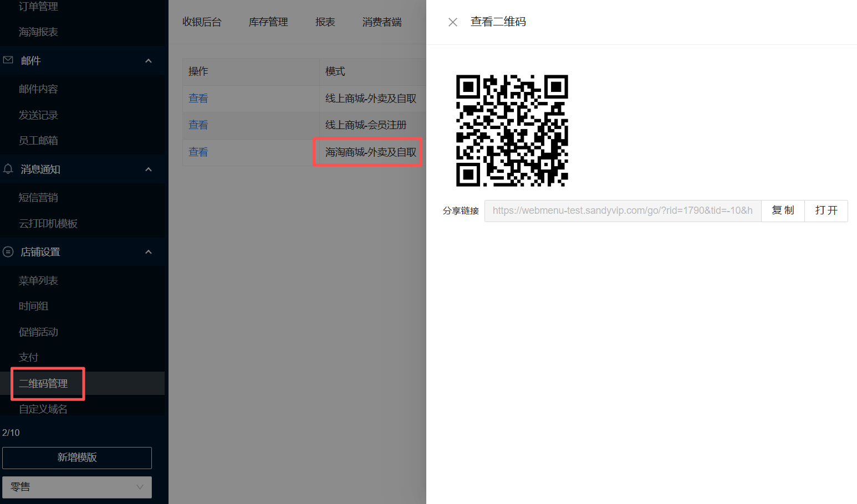The image size is (857, 504).
Task: Switch to the 库存管理 tab
Action: (x=268, y=22)
